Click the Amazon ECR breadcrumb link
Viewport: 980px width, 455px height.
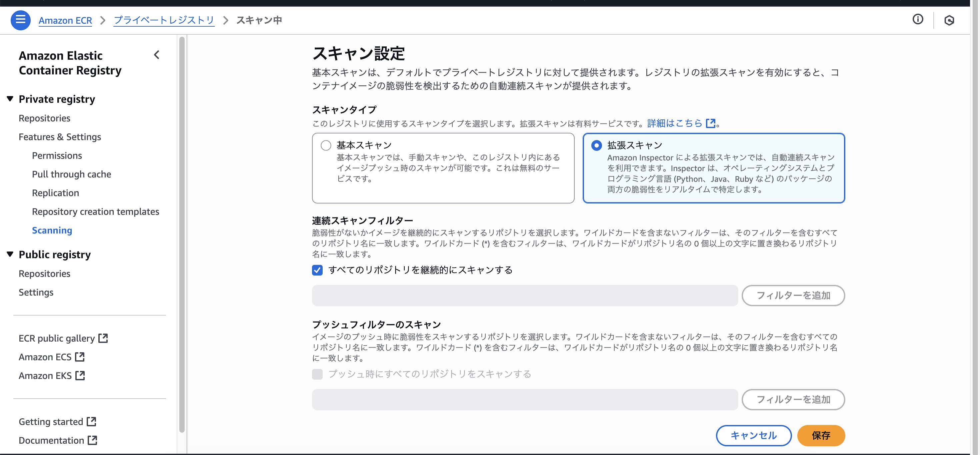pyautogui.click(x=65, y=20)
